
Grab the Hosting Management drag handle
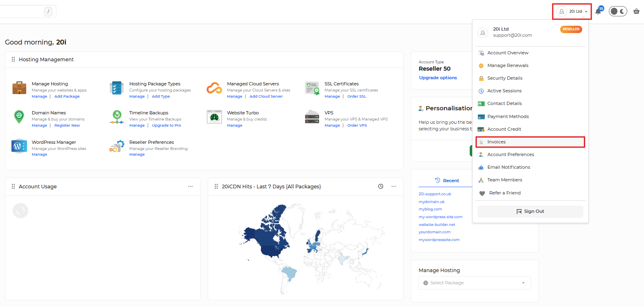coord(13,59)
